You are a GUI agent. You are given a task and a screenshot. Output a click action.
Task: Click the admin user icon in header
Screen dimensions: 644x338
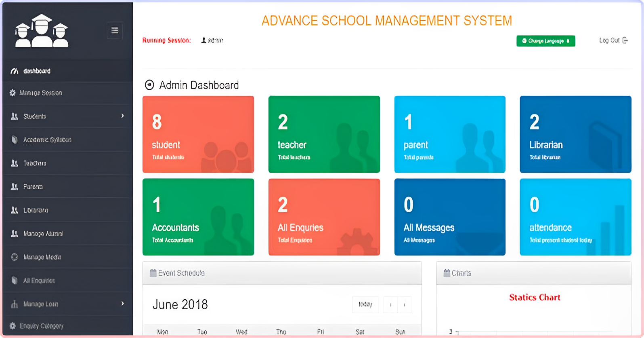[x=204, y=40]
